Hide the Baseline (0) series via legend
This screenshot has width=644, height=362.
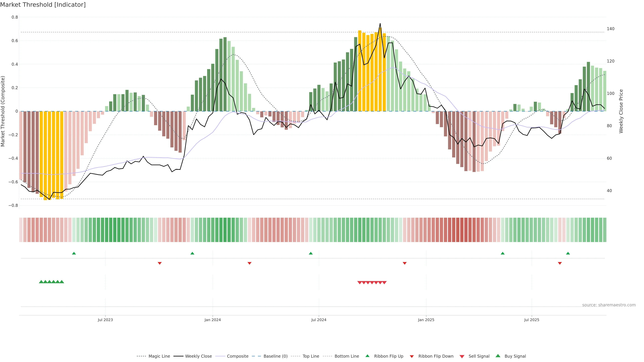point(275,356)
